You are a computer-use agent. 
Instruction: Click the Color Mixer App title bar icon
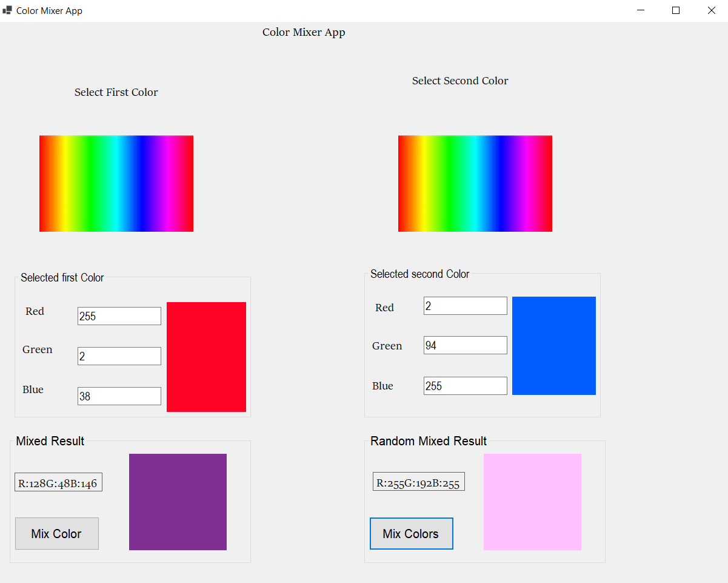8,10
